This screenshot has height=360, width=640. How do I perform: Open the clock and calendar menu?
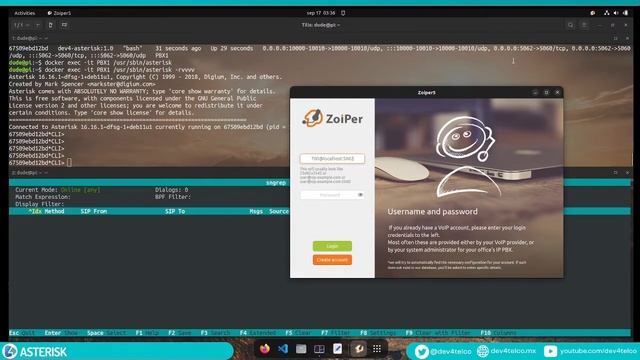[321, 13]
